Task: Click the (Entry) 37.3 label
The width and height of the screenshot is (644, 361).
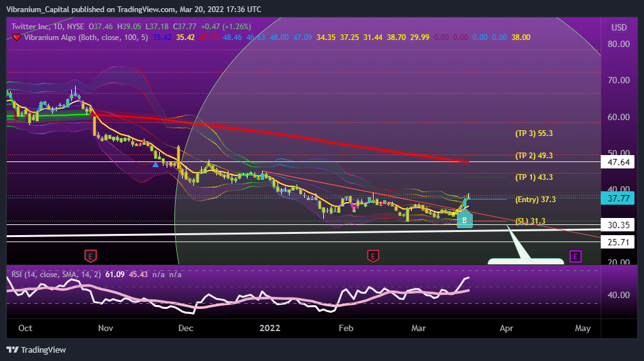Action: click(x=536, y=200)
